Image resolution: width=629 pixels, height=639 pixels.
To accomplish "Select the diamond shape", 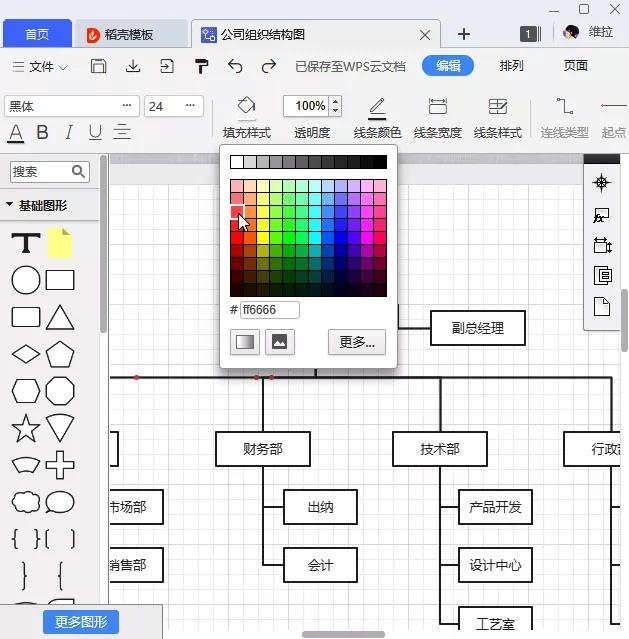I will 26,354.
